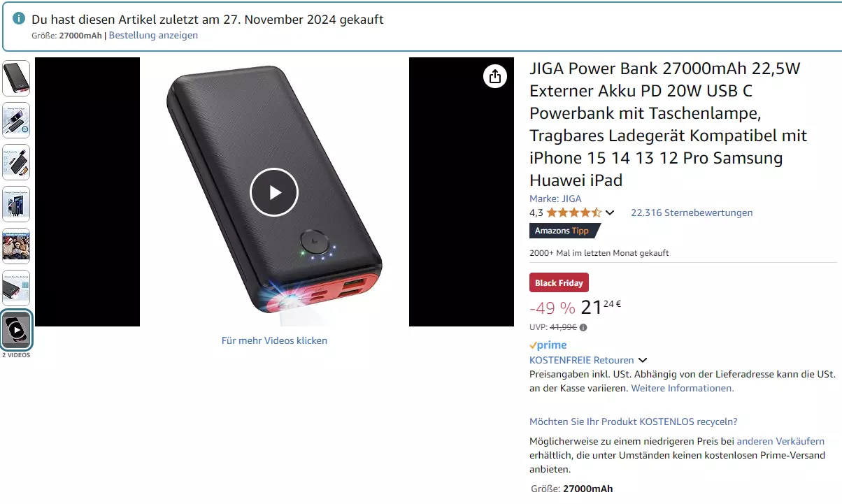Select the fourth product thumbnail

click(x=16, y=204)
